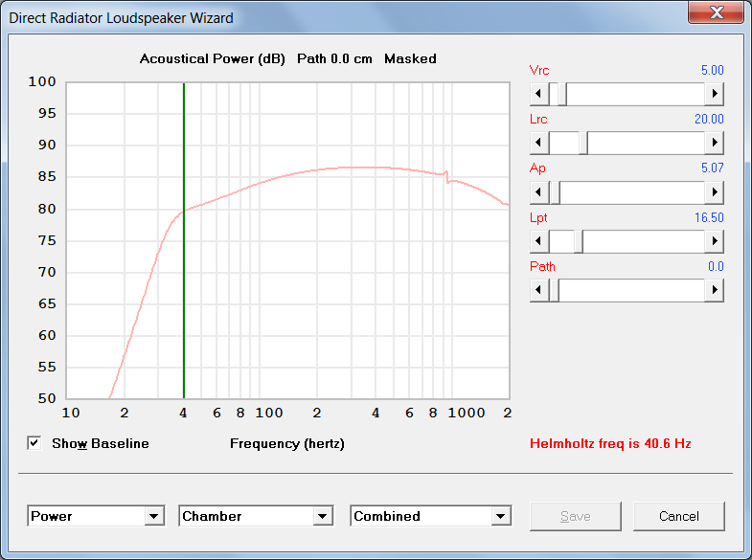752x560 pixels.
Task: Click the Ap slider thumb
Action: [x=555, y=192]
